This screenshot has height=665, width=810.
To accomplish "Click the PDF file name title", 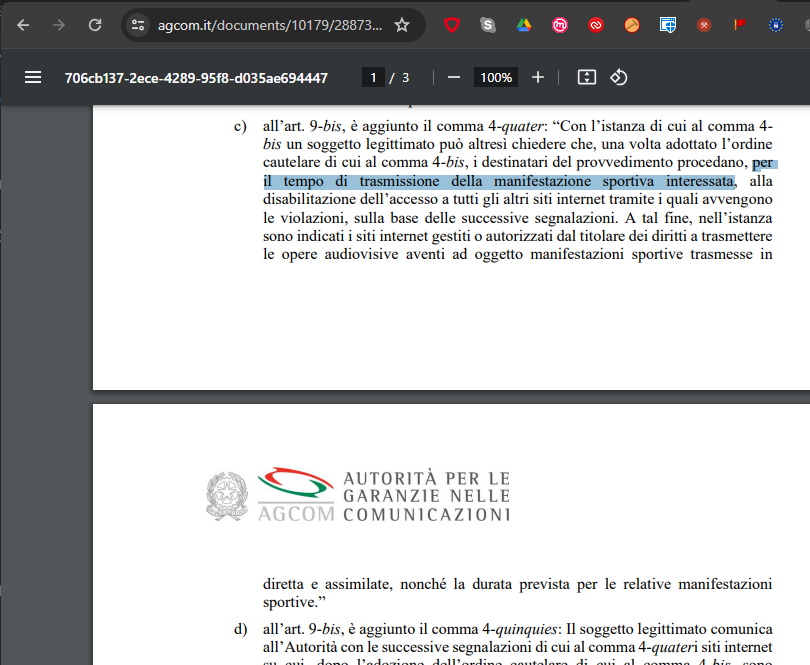I will click(196, 78).
